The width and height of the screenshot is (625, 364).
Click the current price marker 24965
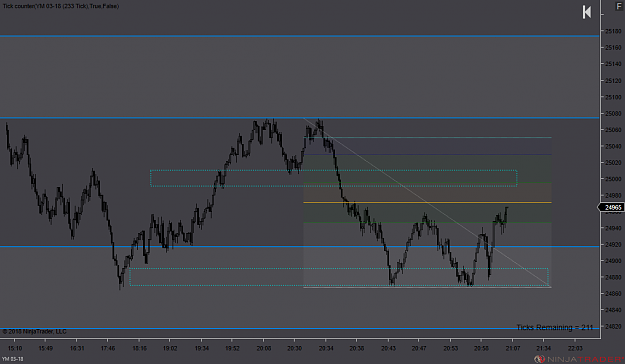(x=611, y=207)
